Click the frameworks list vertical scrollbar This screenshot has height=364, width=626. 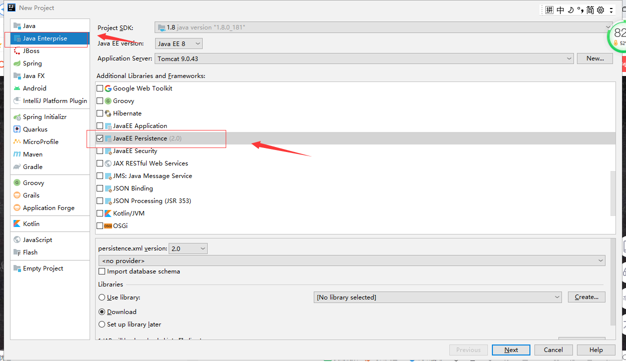(x=613, y=192)
